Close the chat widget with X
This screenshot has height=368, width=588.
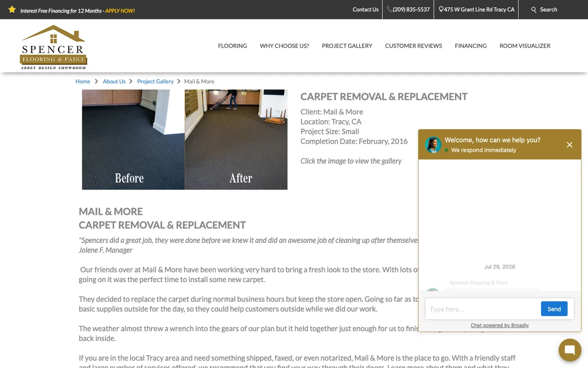pyautogui.click(x=569, y=145)
